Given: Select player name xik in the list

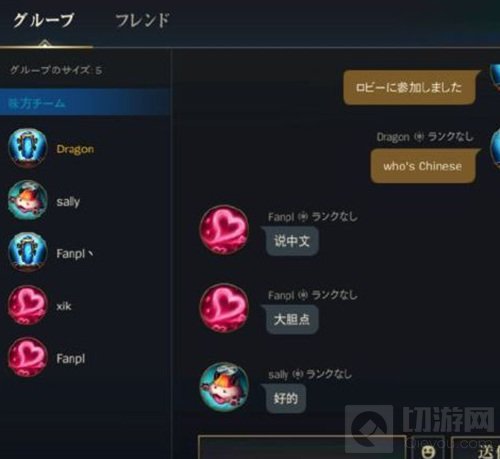Looking at the screenshot, I should coord(64,306).
